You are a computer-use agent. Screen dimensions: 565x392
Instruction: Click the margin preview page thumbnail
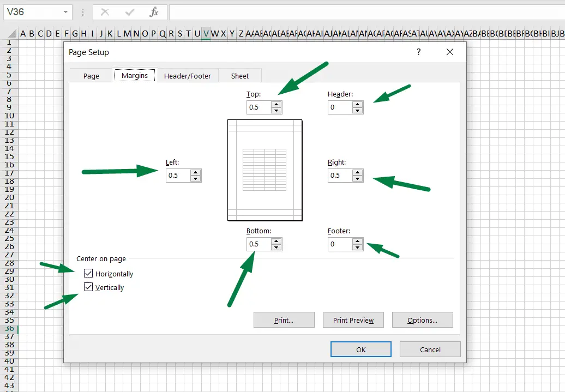click(265, 170)
